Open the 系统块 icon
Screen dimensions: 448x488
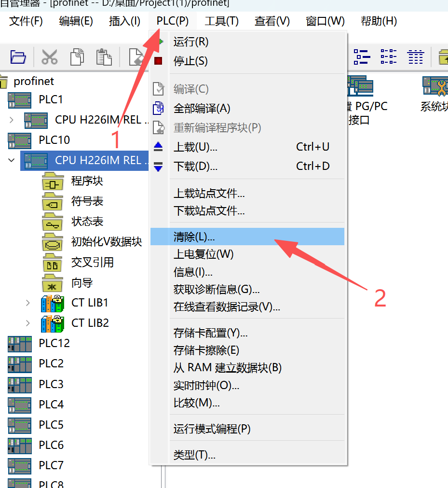[435, 86]
